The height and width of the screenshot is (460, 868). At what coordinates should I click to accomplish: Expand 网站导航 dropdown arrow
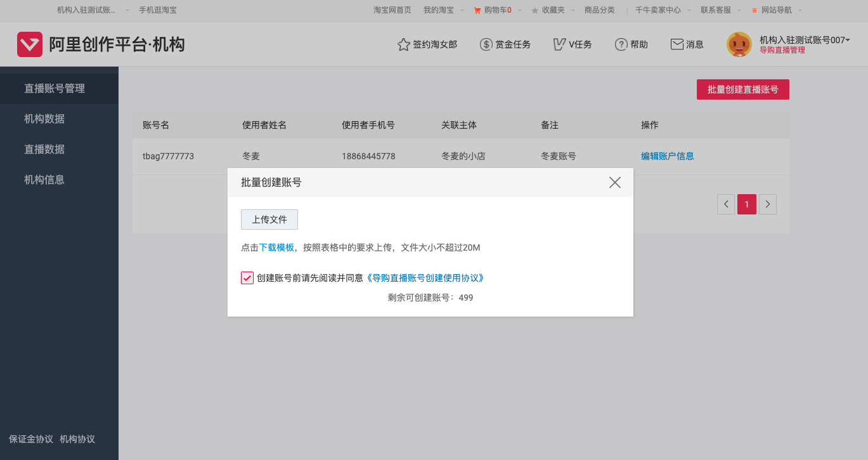pos(800,10)
